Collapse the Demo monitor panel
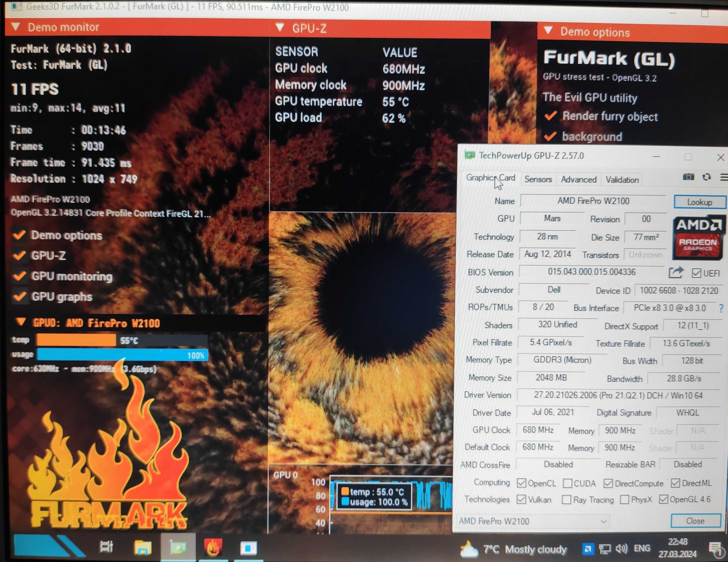 click(16, 27)
